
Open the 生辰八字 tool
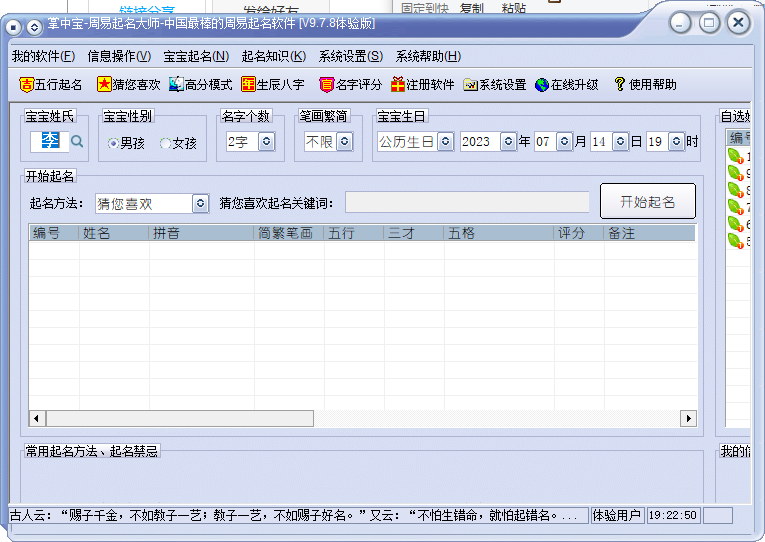tap(273, 85)
